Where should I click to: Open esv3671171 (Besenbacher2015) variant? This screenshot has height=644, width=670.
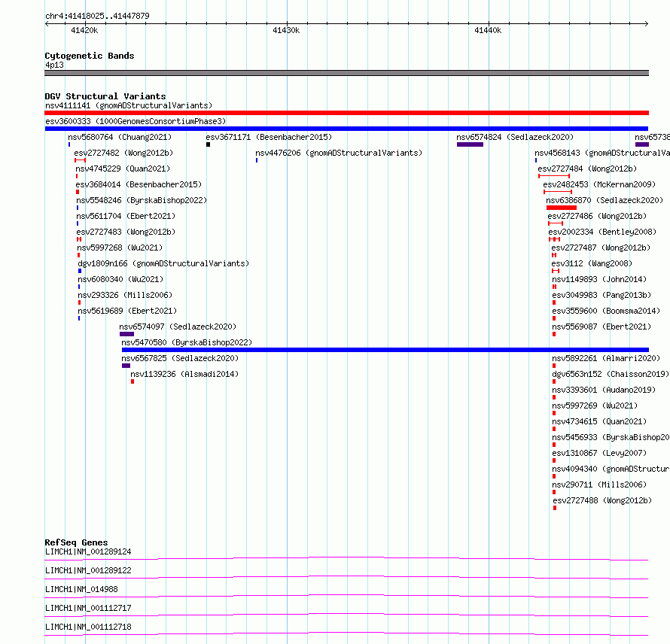coord(269,137)
